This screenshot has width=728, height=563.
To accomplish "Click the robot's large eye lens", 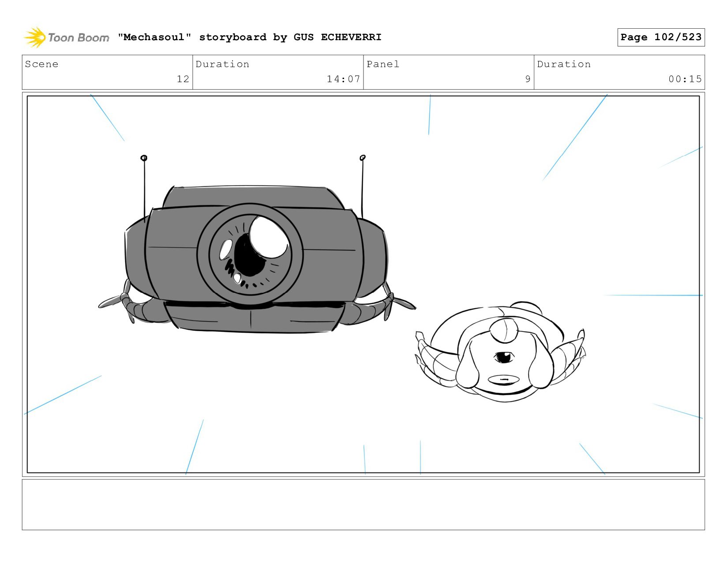I will click(250, 254).
